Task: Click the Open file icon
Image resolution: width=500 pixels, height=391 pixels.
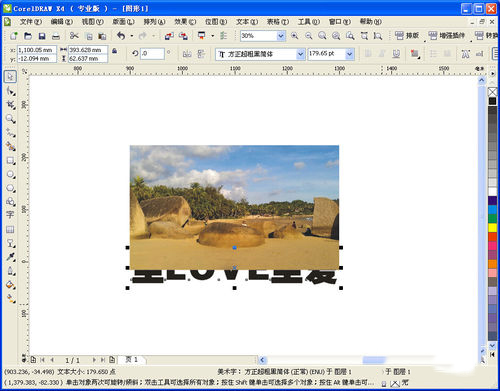Action: pos(28,36)
